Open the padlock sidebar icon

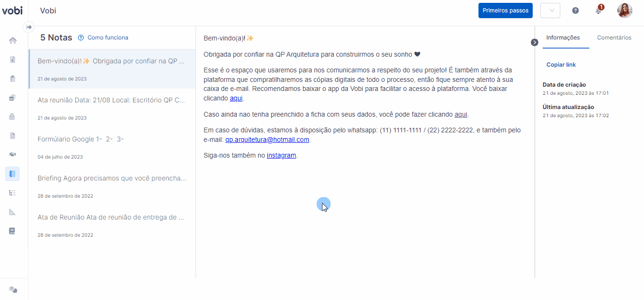pos(12,117)
